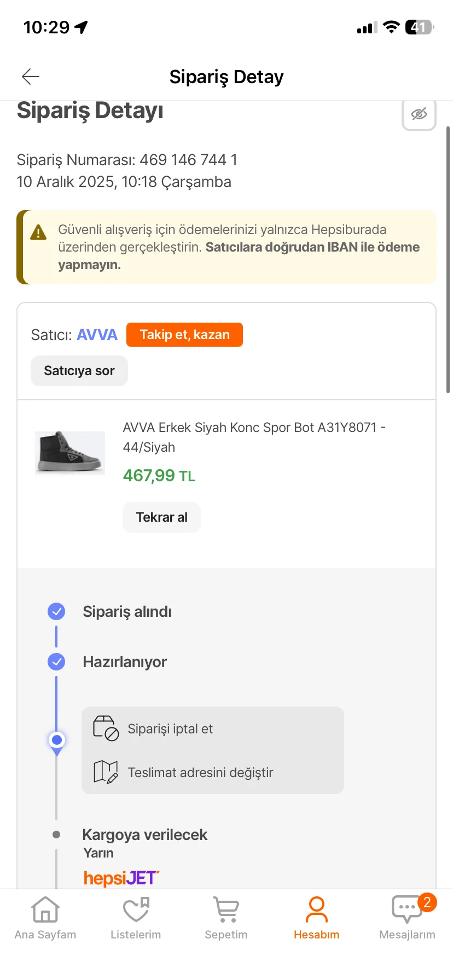Switch to the Hesabım profile tab
This screenshot has width=453, height=980.
click(x=316, y=919)
